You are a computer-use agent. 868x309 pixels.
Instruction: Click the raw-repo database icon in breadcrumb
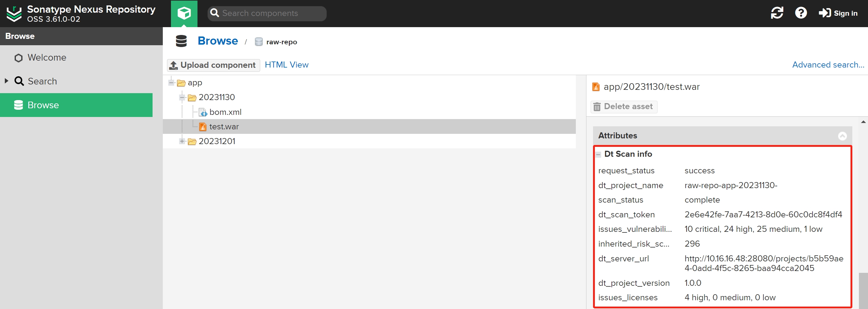coord(258,42)
